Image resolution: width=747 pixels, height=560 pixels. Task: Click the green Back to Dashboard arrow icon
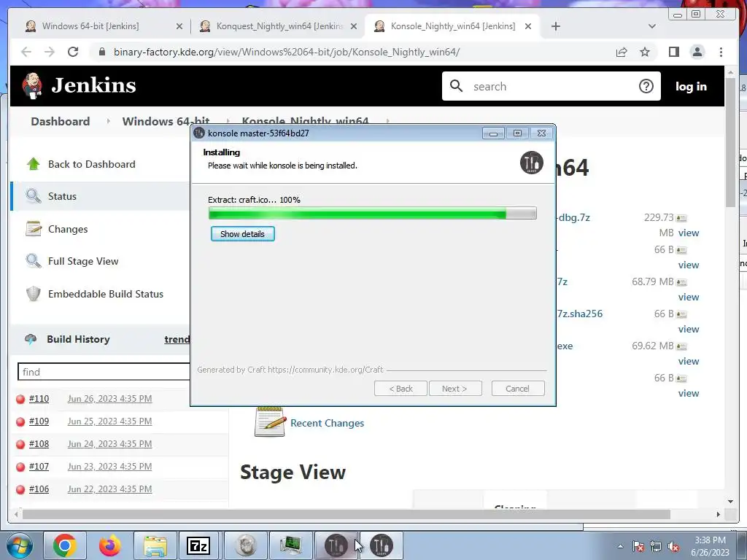[x=34, y=164]
